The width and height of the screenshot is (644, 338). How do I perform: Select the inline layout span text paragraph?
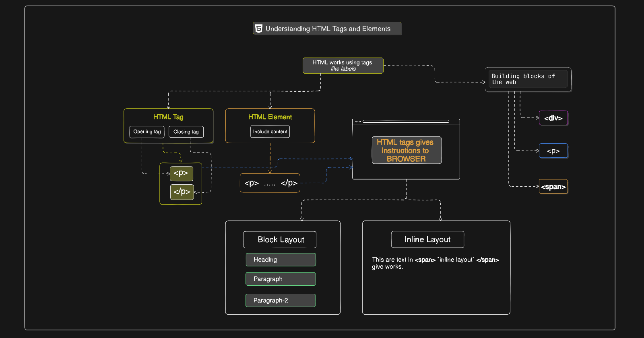pyautogui.click(x=436, y=263)
